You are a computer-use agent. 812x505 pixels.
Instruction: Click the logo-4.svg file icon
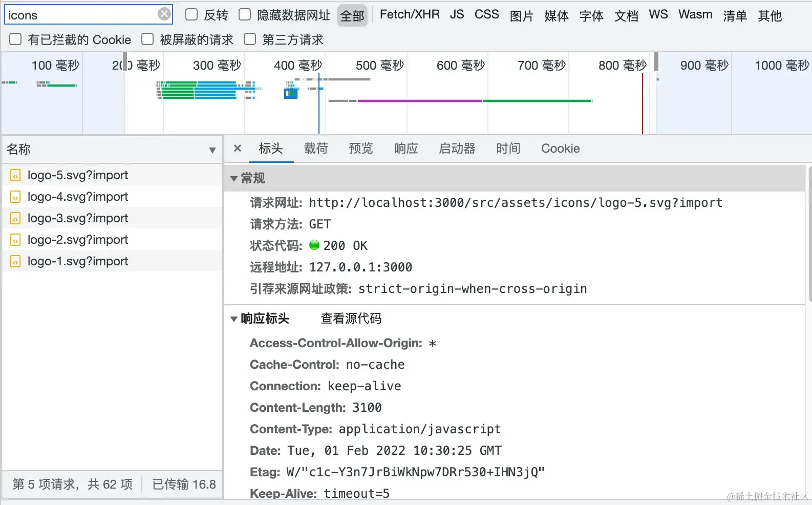pos(15,197)
